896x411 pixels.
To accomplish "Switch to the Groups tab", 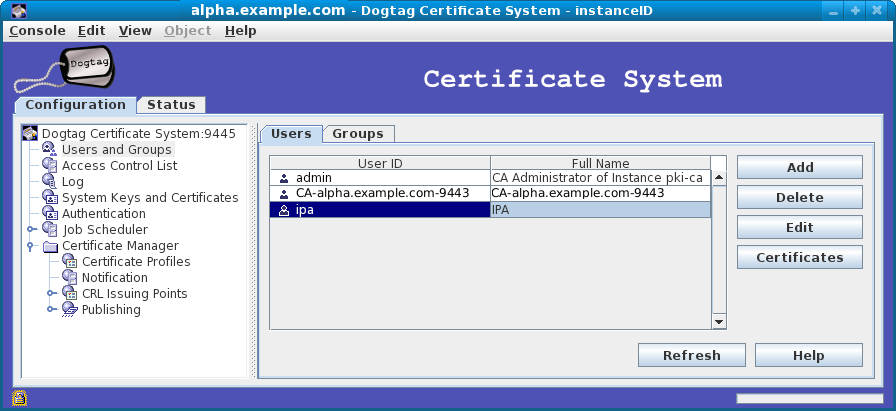I will 358,134.
